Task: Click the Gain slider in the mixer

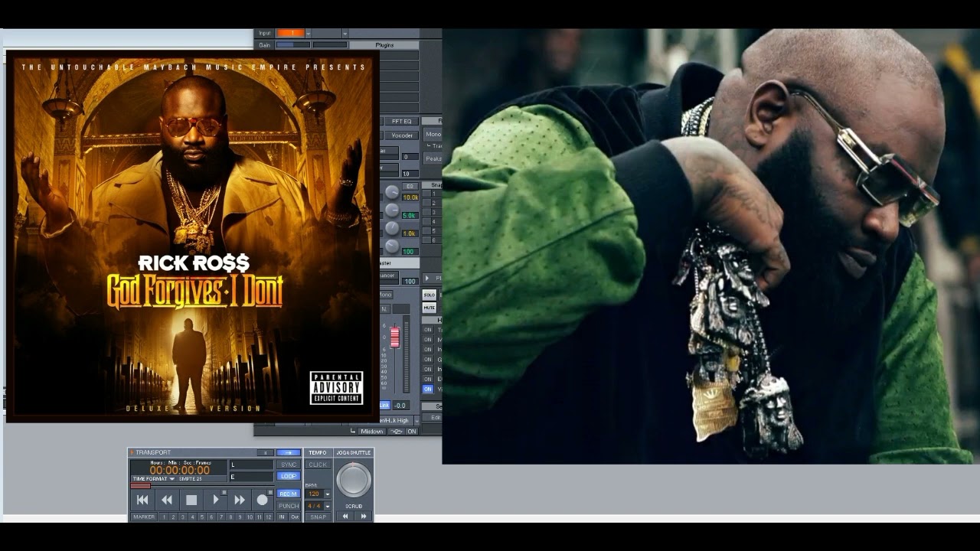Action: (293, 45)
